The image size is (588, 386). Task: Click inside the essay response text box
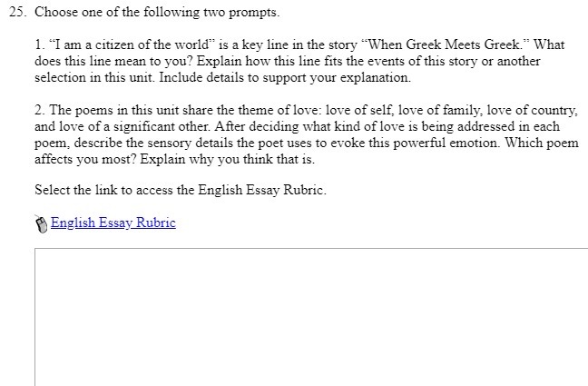tap(309, 318)
